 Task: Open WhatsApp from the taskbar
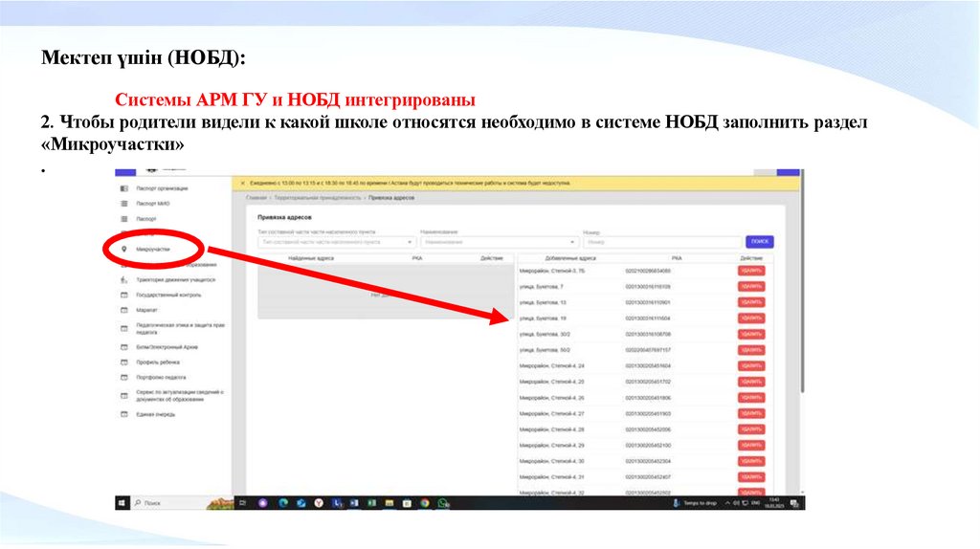click(x=443, y=503)
